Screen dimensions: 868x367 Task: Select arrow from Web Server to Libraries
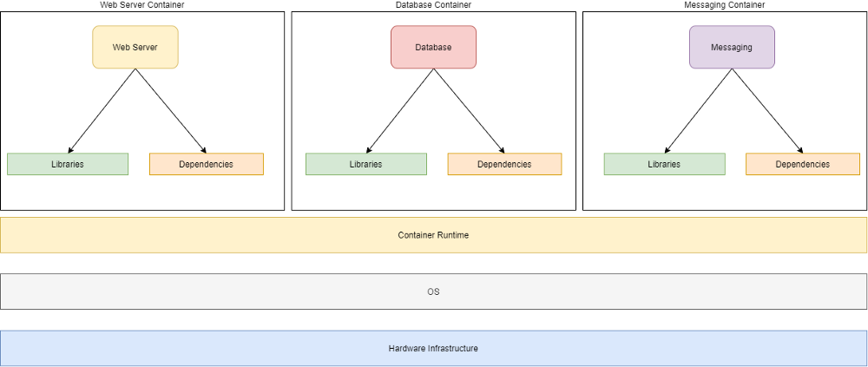(x=102, y=110)
